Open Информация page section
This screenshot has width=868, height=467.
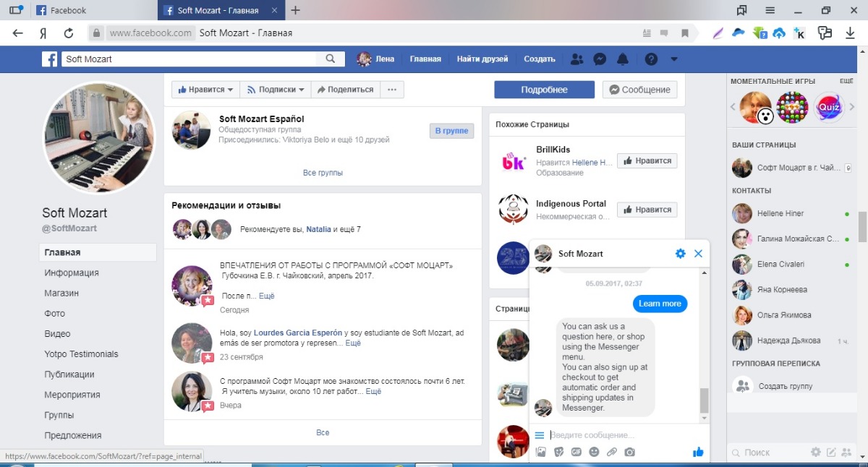point(72,273)
